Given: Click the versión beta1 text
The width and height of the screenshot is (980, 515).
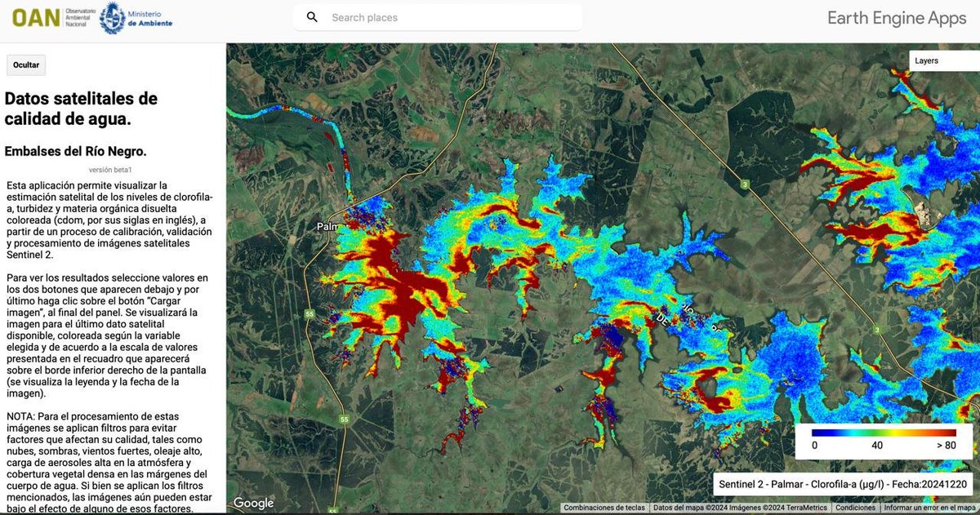Looking at the screenshot, I should click(110, 170).
